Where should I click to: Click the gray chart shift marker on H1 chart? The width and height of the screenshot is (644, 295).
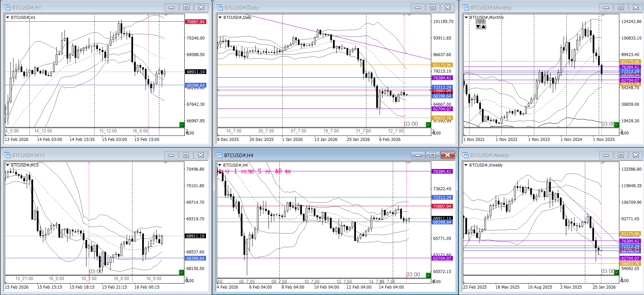pyautogui.click(x=166, y=16)
